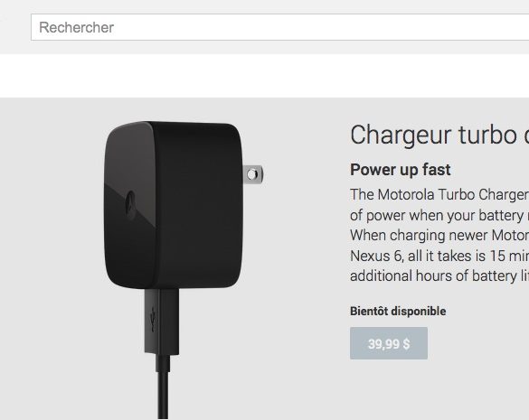
Task: Click the 39,99 $ price button
Action: tap(389, 343)
